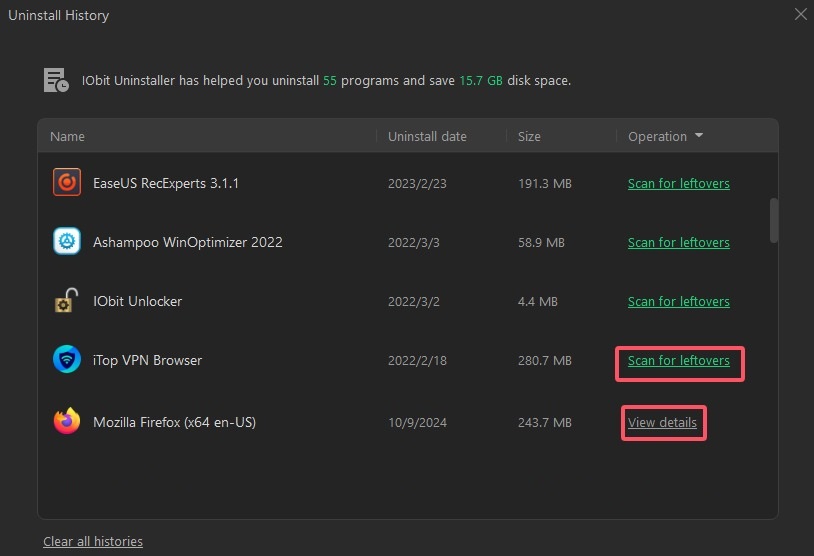814x556 pixels.
Task: Click the iTop VPN Browser shield icon
Action: point(67,359)
